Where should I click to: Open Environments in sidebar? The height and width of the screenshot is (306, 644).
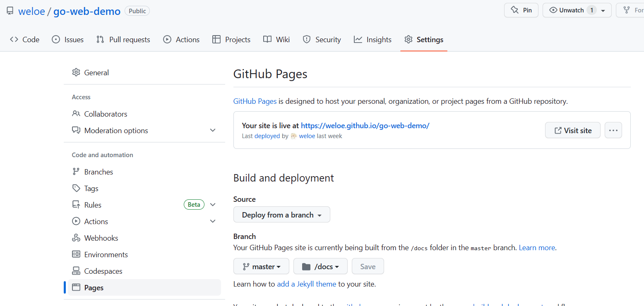[x=144, y=255]
